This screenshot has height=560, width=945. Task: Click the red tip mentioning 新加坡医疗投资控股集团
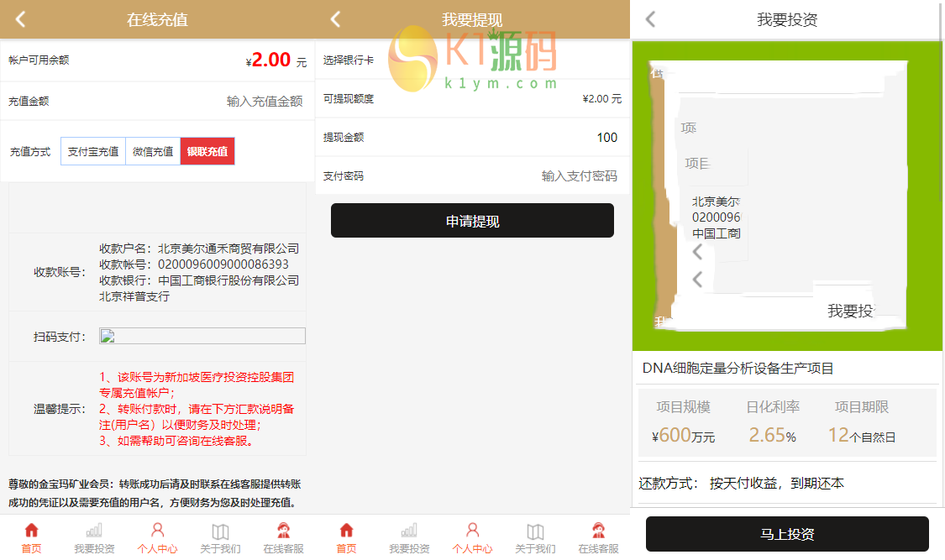197,385
